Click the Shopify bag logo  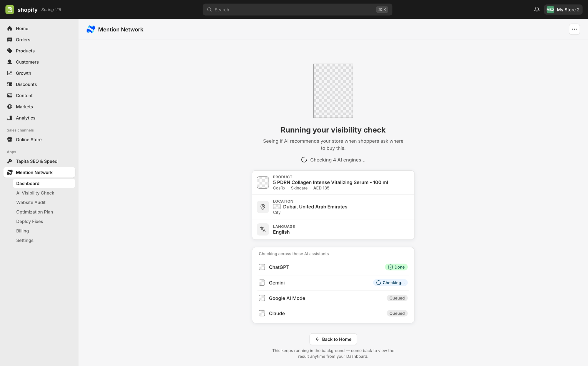pos(10,10)
